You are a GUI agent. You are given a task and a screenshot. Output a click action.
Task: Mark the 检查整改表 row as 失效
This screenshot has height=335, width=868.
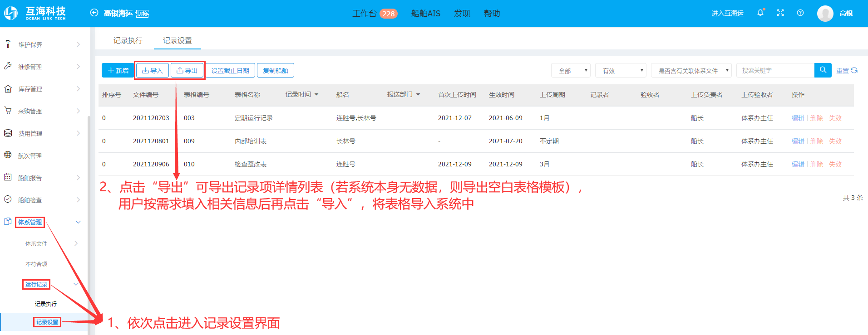coord(835,164)
